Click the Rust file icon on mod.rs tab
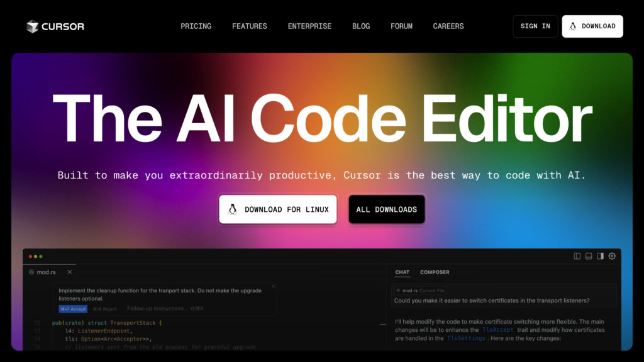This screenshot has height=362, width=644. pyautogui.click(x=31, y=272)
